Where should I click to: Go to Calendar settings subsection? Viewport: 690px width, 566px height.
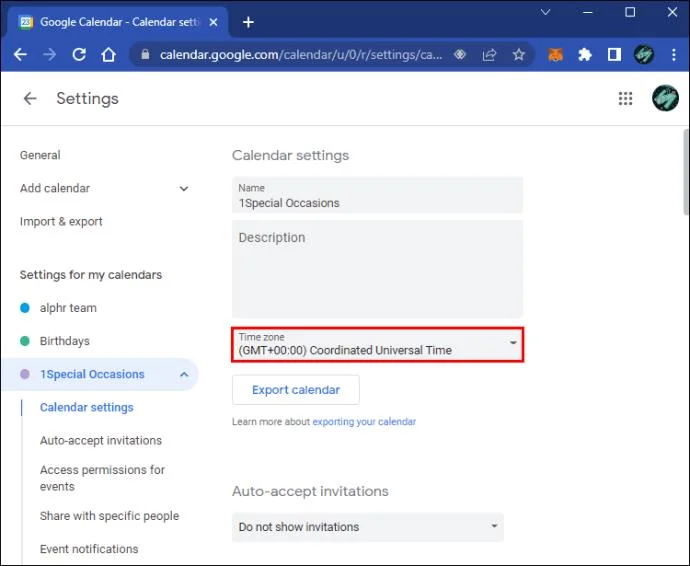[87, 408]
